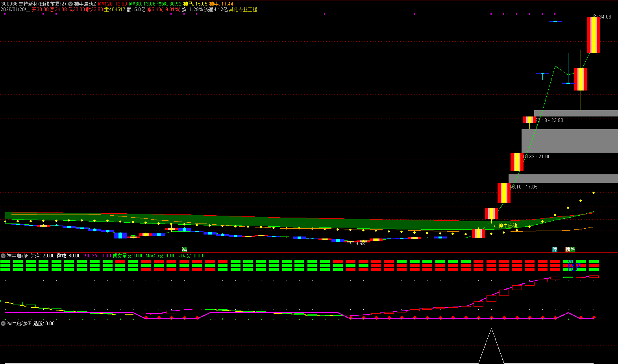The height and width of the screenshot is (364, 618).
Task: Click the 换11.28% turnover value
Action: (x=192, y=9)
